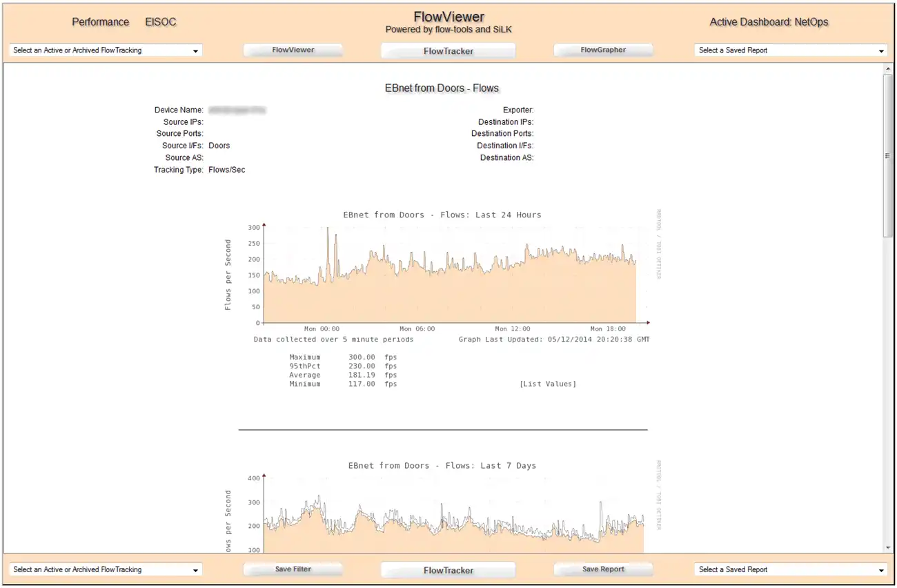
Task: Click the EBnet from Doors - Flows heading
Action: pyautogui.click(x=442, y=88)
